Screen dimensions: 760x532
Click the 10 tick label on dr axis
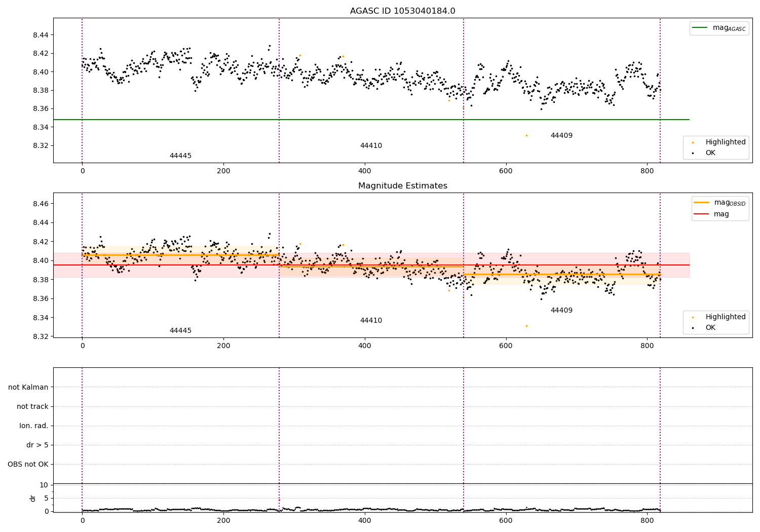pyautogui.click(x=44, y=485)
